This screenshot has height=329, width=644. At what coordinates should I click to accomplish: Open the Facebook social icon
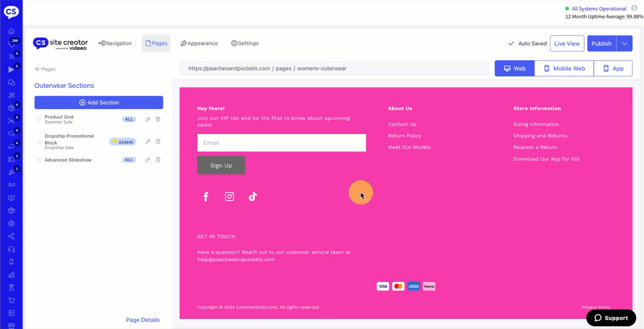pyautogui.click(x=206, y=197)
